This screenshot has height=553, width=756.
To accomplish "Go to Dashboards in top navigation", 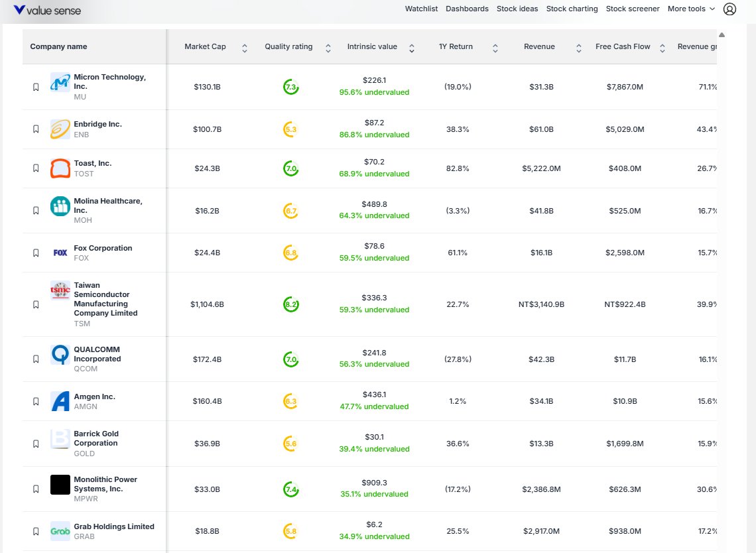I will pyautogui.click(x=468, y=9).
